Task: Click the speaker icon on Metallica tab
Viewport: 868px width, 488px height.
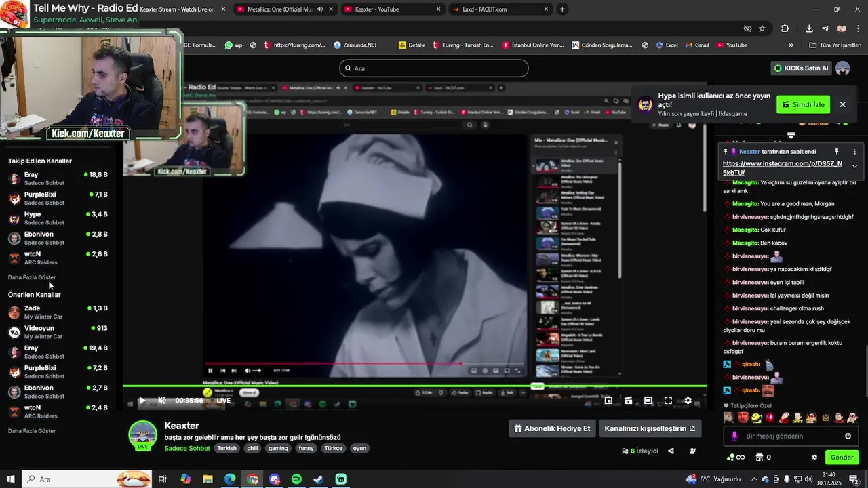Action: [x=320, y=9]
